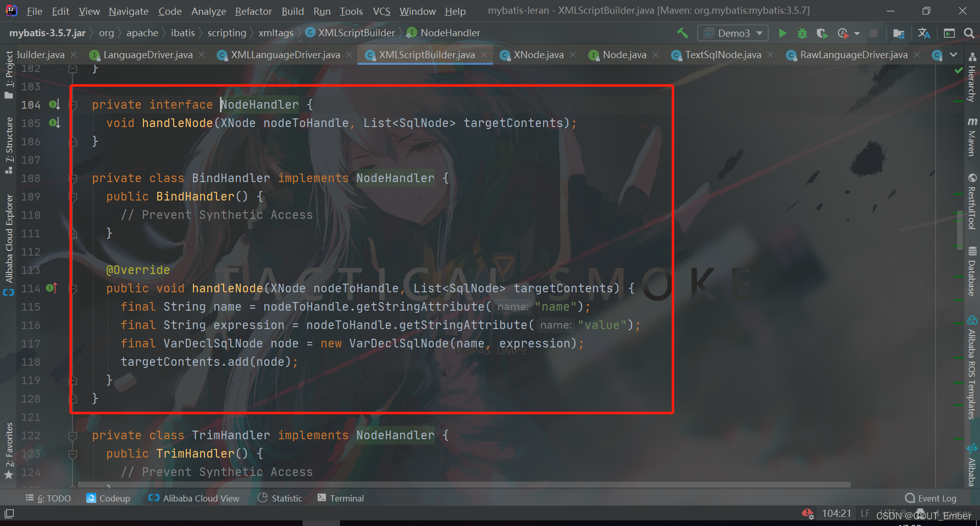This screenshot has height=526, width=980.
Task: Click implemented-by gutter icon on line 104
Action: pyautogui.click(x=55, y=105)
